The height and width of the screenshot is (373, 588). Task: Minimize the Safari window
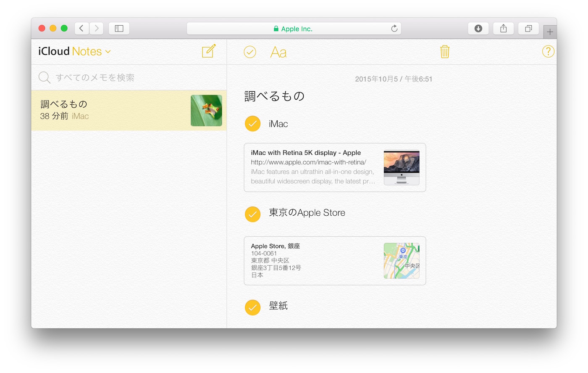pyautogui.click(x=53, y=28)
